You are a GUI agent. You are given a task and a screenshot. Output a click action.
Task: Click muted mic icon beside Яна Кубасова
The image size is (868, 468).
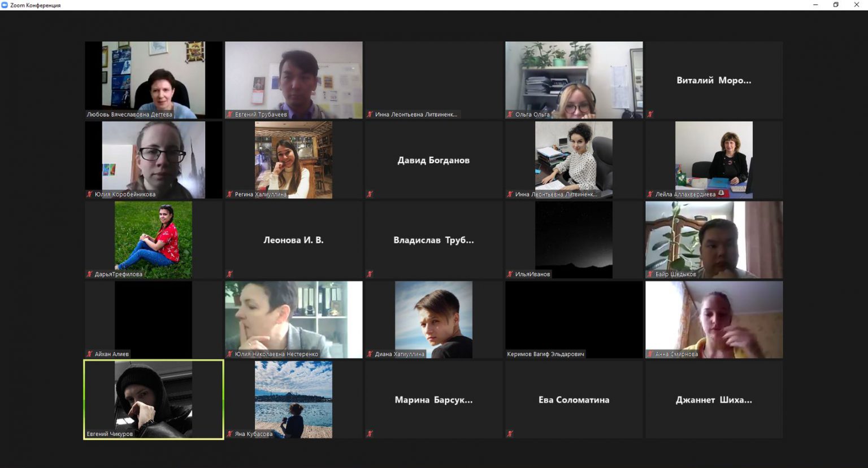[229, 434]
